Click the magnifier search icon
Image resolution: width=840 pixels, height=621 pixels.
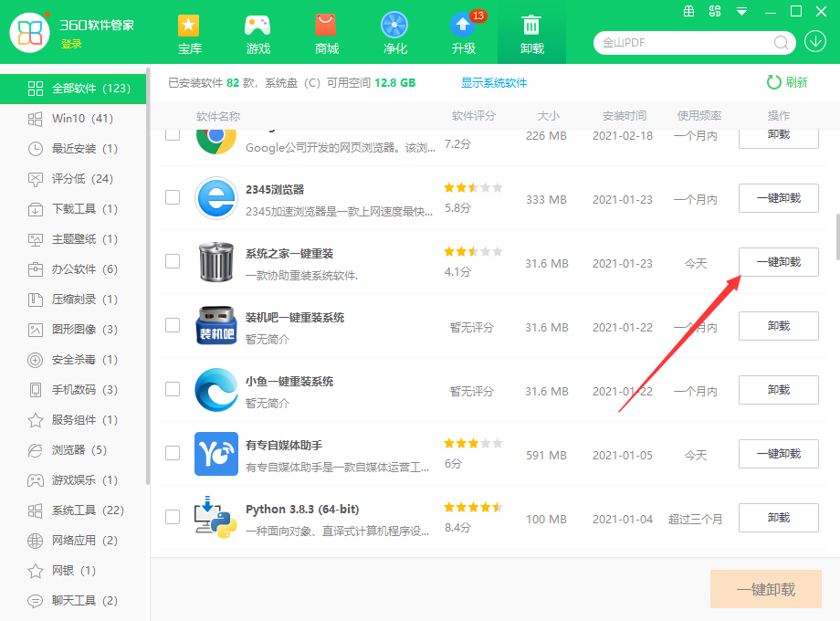782,43
